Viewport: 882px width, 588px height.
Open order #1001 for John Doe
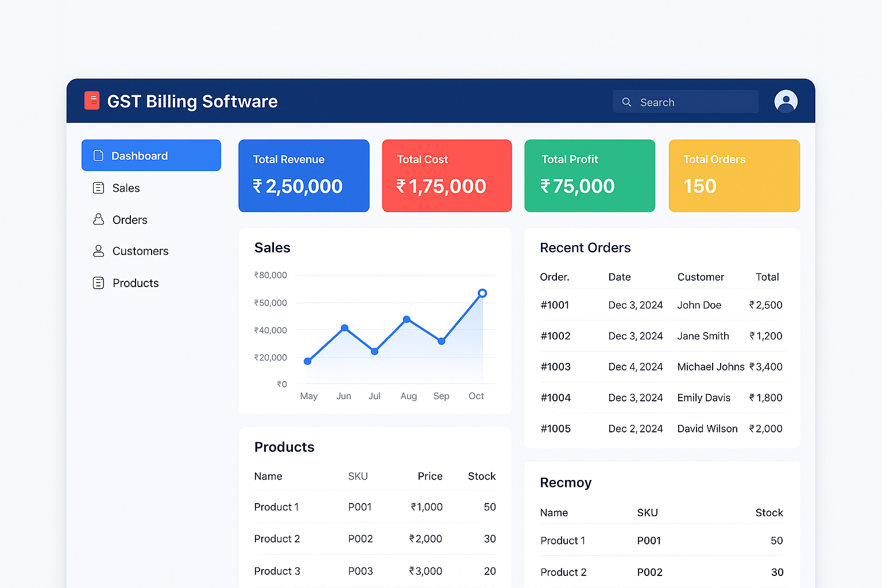(x=660, y=305)
